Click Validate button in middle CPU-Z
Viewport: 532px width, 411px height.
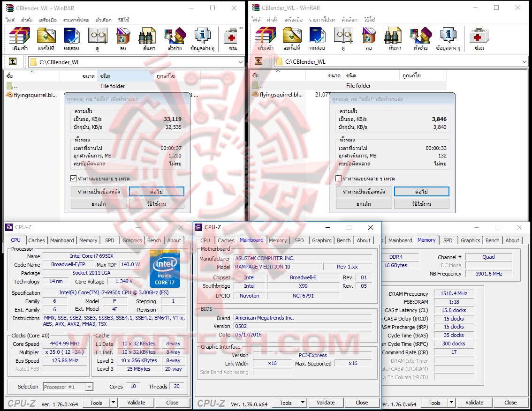[x=326, y=403]
